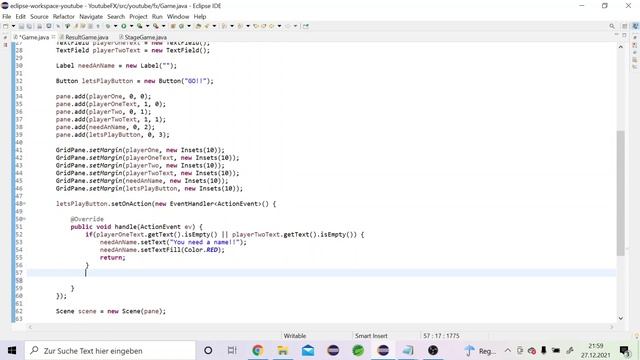
Task: Open the Window menu
Action: pyautogui.click(x=178, y=17)
